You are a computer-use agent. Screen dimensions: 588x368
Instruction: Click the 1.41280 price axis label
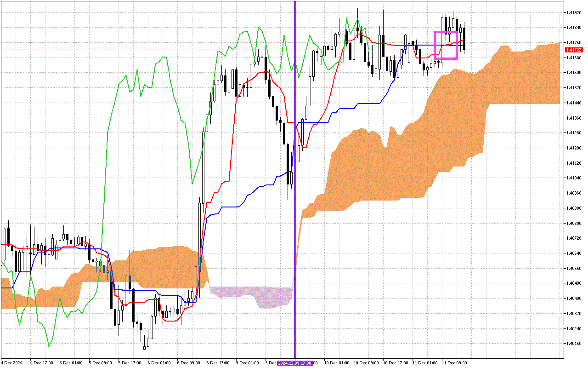click(574, 133)
